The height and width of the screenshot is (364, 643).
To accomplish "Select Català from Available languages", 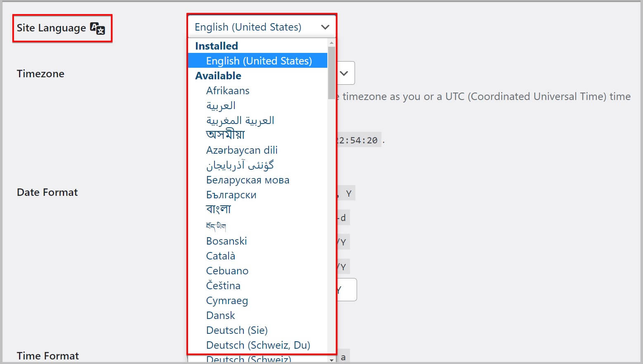I will [x=221, y=256].
